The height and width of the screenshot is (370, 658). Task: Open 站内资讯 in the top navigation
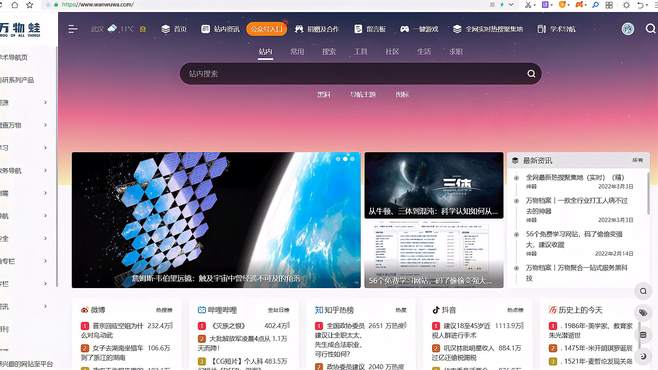(220, 29)
